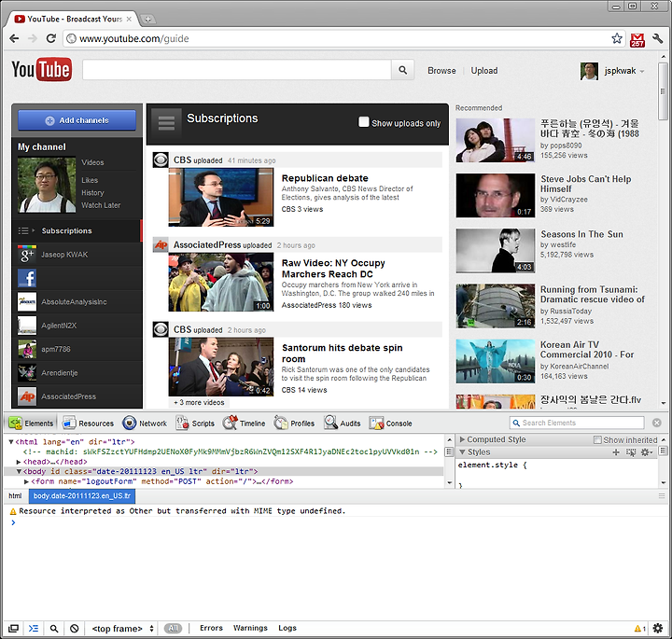Open the Profiles panel
This screenshot has width=672, height=639.
294,424
